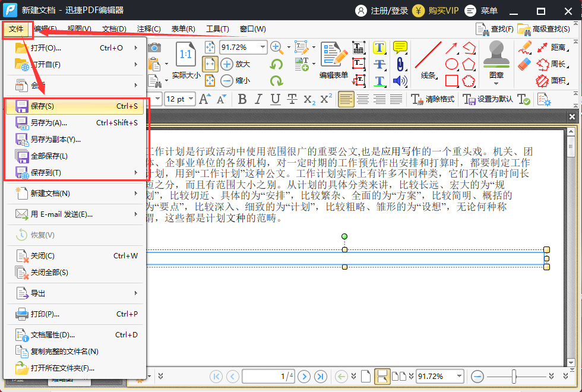Choose 打开所在文件夹(F)... entry
This screenshot has height=392, width=582.
pyautogui.click(x=74, y=368)
